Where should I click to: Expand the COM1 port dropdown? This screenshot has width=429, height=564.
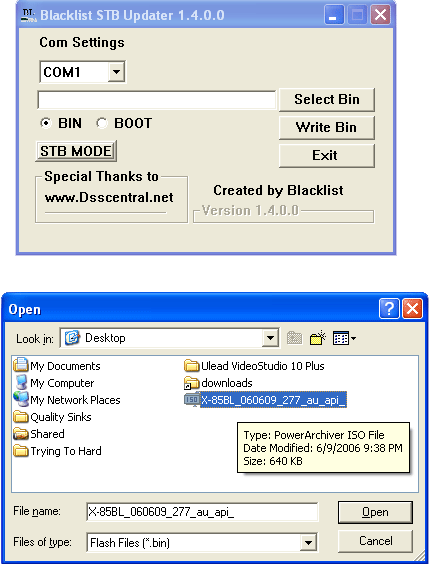pos(116,72)
